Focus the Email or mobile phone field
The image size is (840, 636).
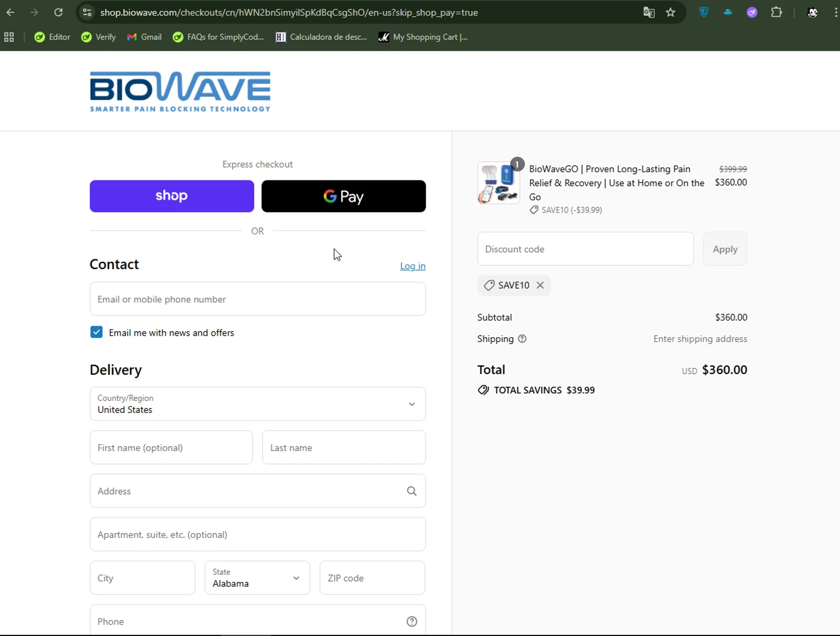point(258,299)
